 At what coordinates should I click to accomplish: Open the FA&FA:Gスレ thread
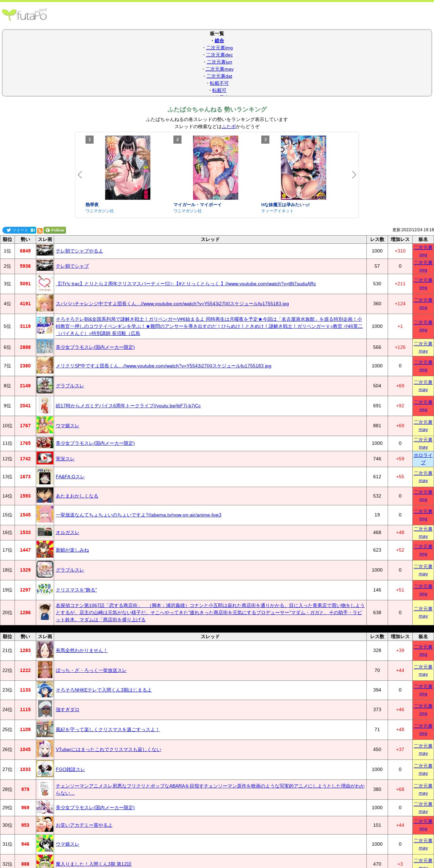(x=70, y=477)
